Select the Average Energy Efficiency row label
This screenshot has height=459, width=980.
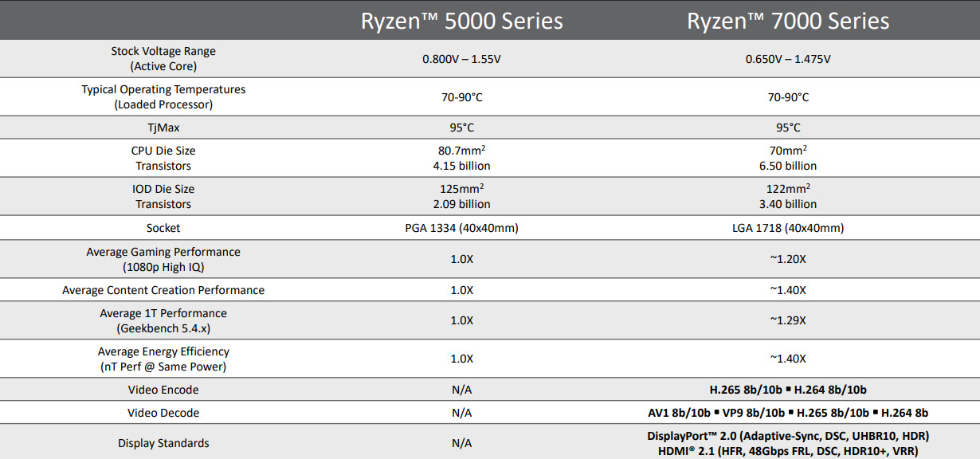tap(163, 351)
